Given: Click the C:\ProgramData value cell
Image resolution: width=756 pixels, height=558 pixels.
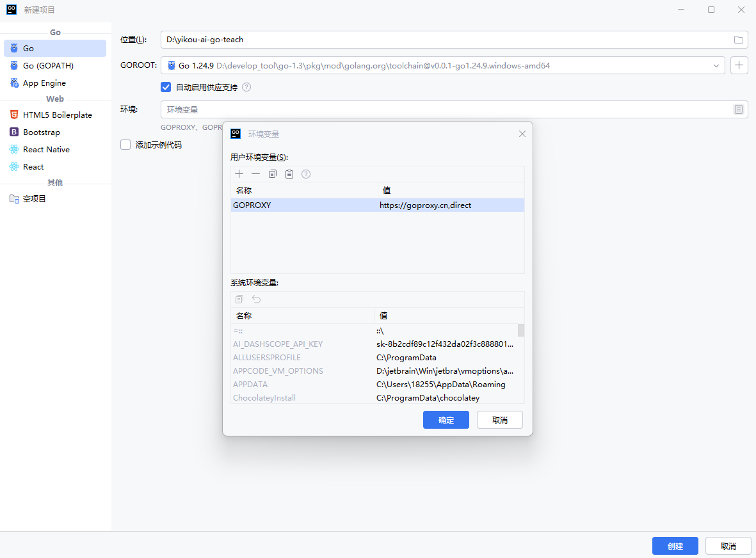Looking at the screenshot, I should click(x=446, y=358).
